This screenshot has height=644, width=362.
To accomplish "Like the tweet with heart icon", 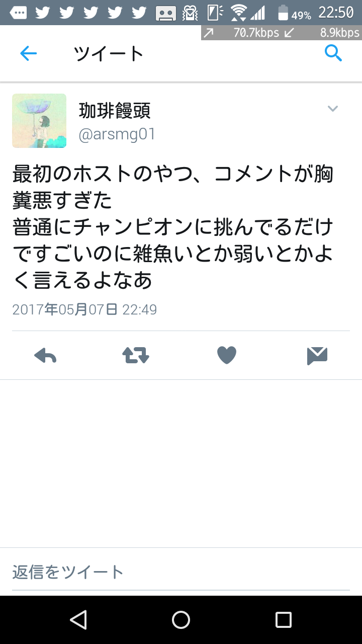I will [x=227, y=356].
